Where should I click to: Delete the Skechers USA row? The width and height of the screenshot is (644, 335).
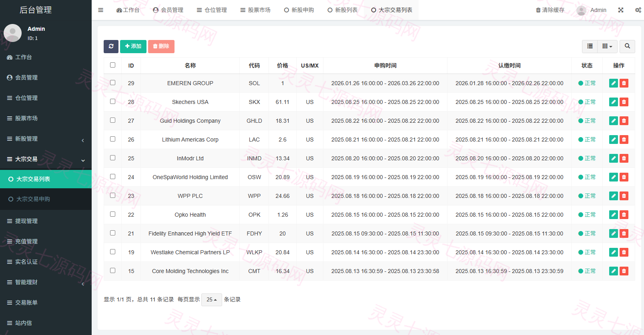pyautogui.click(x=624, y=102)
